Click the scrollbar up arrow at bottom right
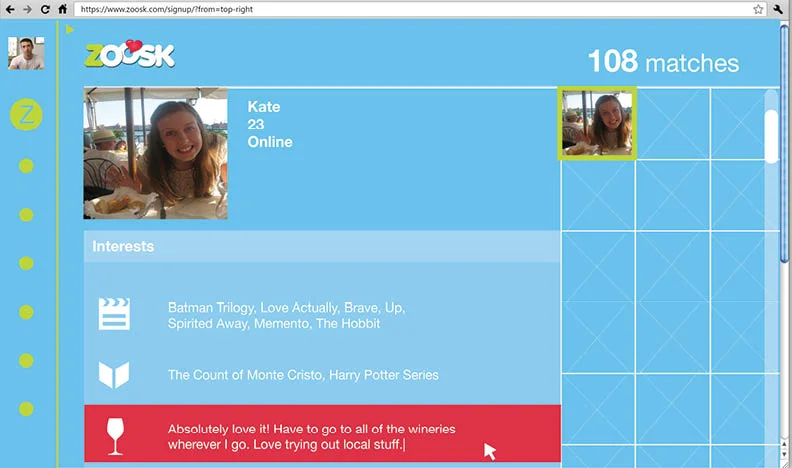792x468 pixels. pyautogui.click(x=784, y=445)
